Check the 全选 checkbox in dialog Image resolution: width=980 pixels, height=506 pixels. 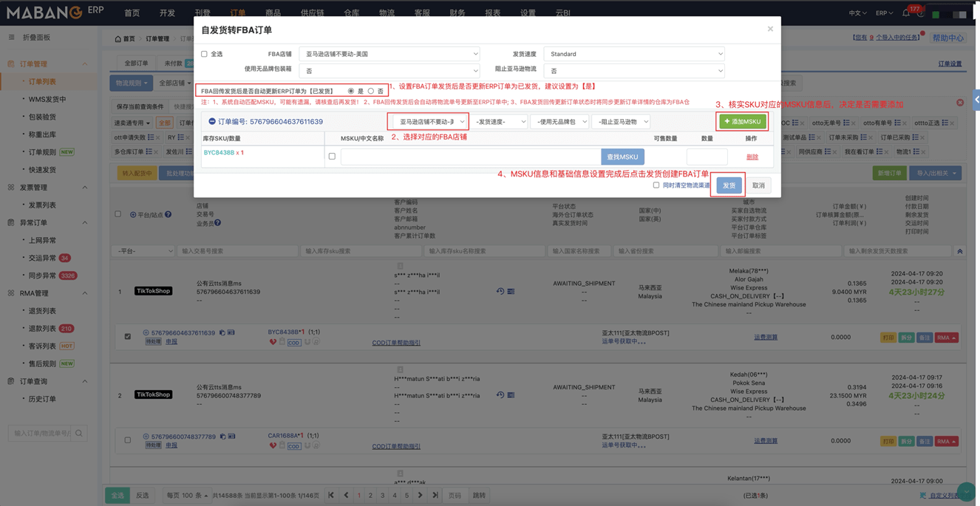205,54
